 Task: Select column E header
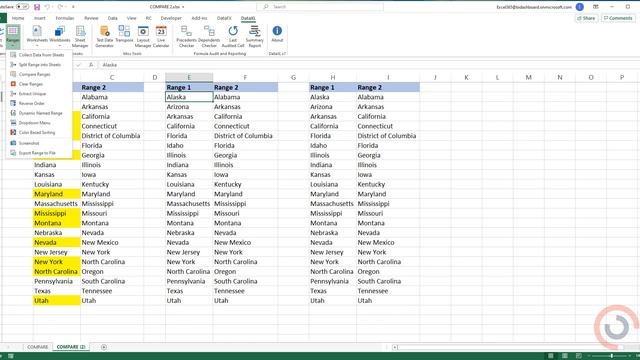pyautogui.click(x=189, y=77)
